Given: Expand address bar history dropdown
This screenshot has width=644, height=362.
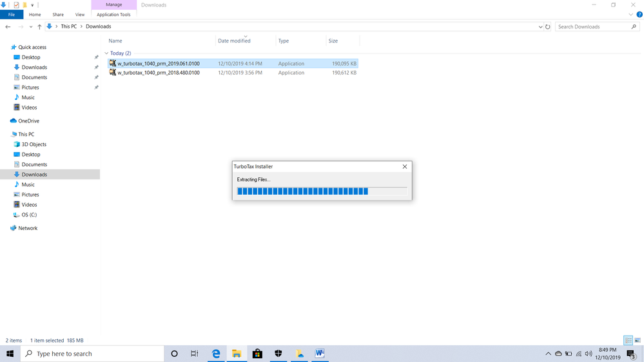Looking at the screenshot, I should coord(540,26).
